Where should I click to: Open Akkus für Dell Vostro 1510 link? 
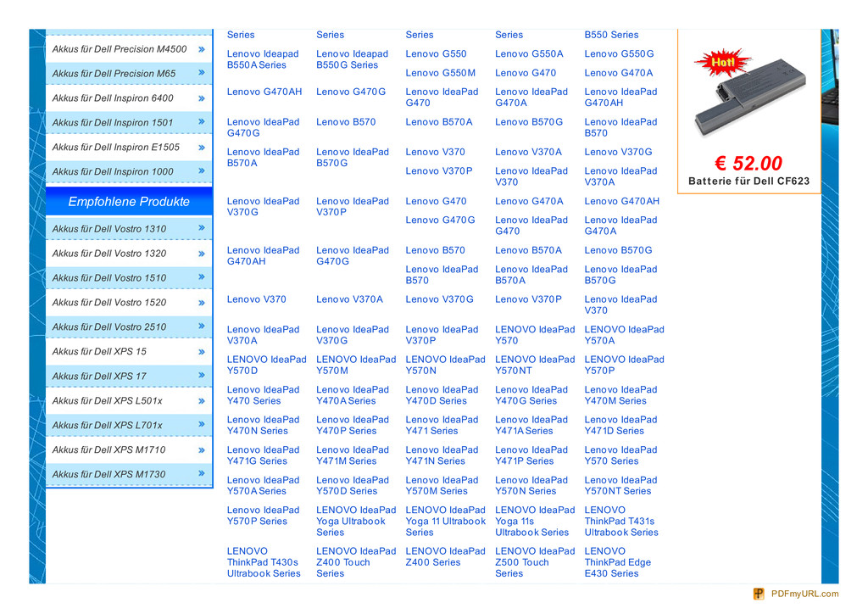109,278
